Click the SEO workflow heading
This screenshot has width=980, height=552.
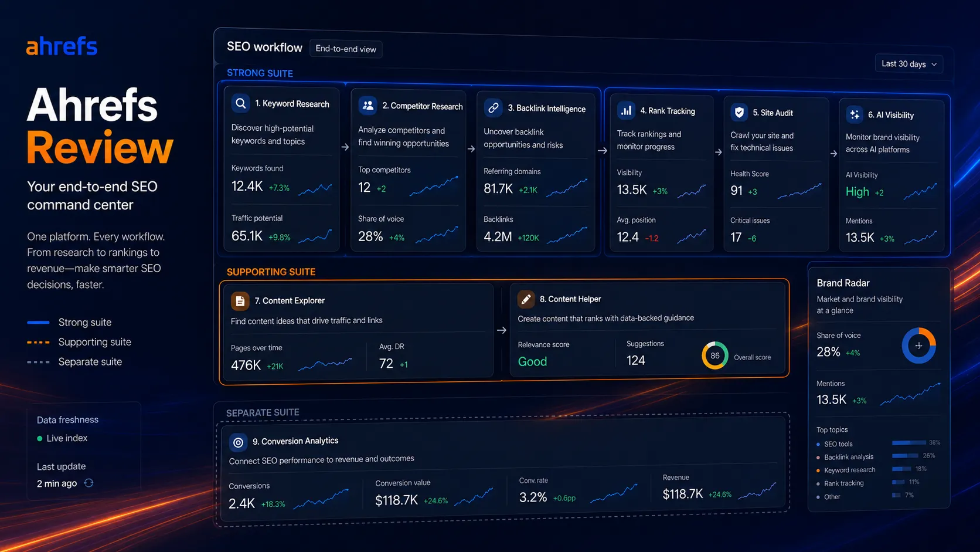tap(264, 47)
